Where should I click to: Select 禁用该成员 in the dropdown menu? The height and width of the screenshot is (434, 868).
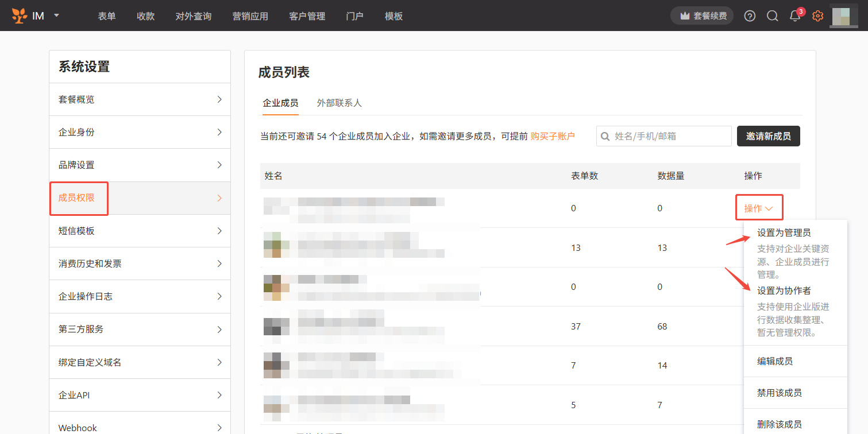[x=780, y=393]
